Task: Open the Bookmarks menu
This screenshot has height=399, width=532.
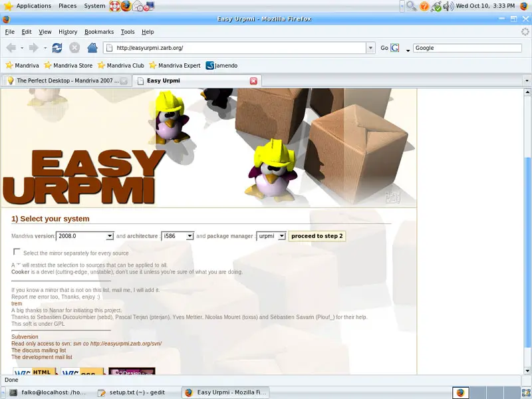Action: click(99, 32)
